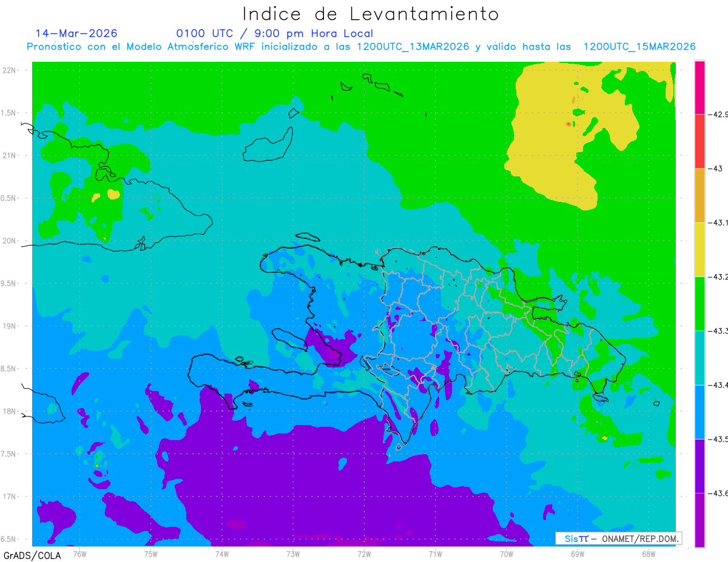Click the "-42.9" color scale value

point(720,115)
